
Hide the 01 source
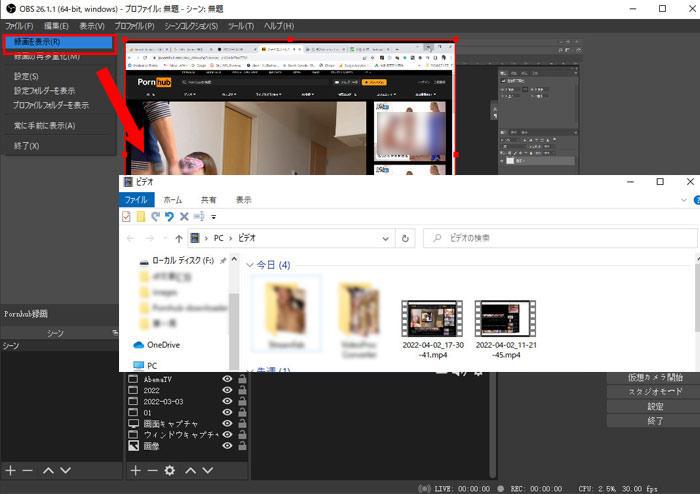(x=227, y=412)
